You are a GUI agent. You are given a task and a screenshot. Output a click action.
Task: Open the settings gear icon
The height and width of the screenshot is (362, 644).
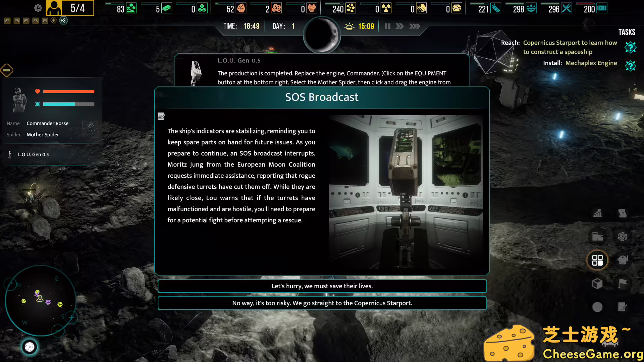[38, 8]
